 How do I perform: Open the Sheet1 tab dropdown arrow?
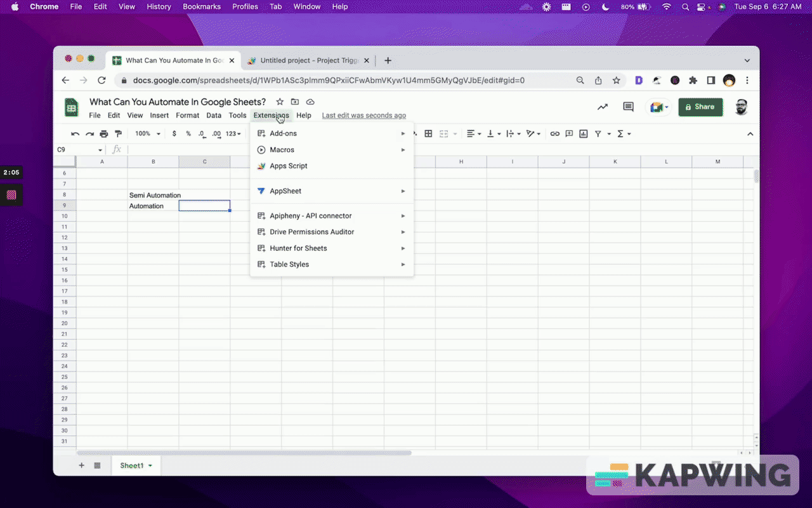coord(150,466)
